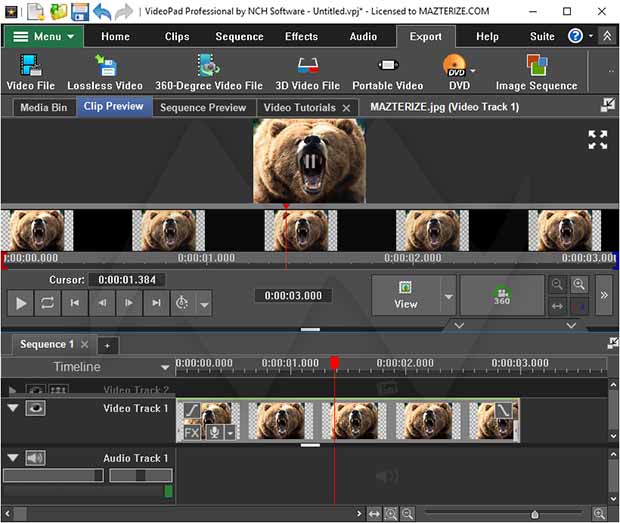The image size is (620, 523).
Task: Close the Video Tutorials tab
Action: pos(346,108)
